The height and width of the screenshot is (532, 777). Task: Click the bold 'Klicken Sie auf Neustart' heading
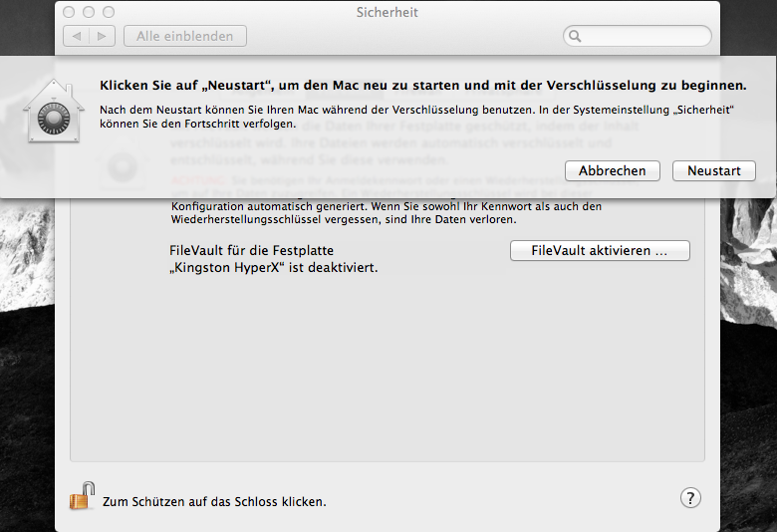tap(422, 86)
